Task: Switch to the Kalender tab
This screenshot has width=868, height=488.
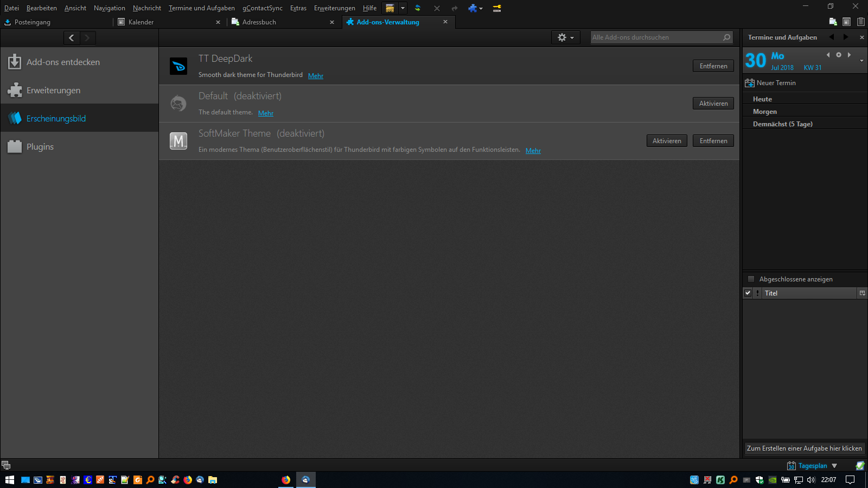Action: coord(169,22)
